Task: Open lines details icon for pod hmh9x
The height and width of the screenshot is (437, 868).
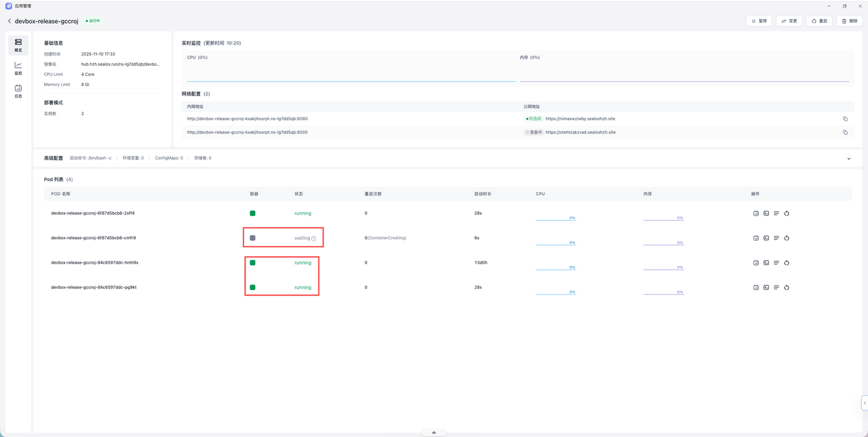Action: [776, 263]
